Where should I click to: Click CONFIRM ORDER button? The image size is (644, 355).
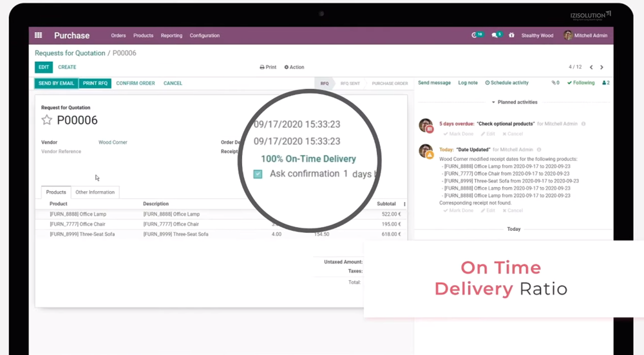pyautogui.click(x=135, y=83)
